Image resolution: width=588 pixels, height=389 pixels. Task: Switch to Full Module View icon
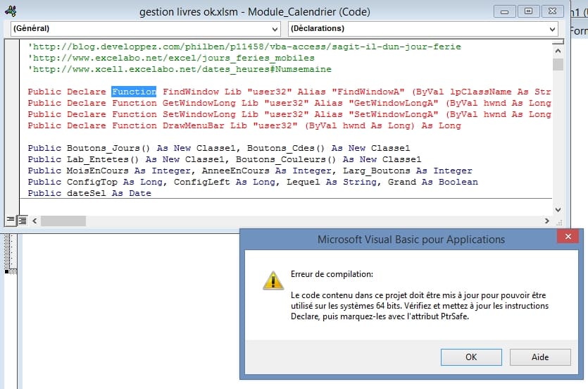pos(23,220)
